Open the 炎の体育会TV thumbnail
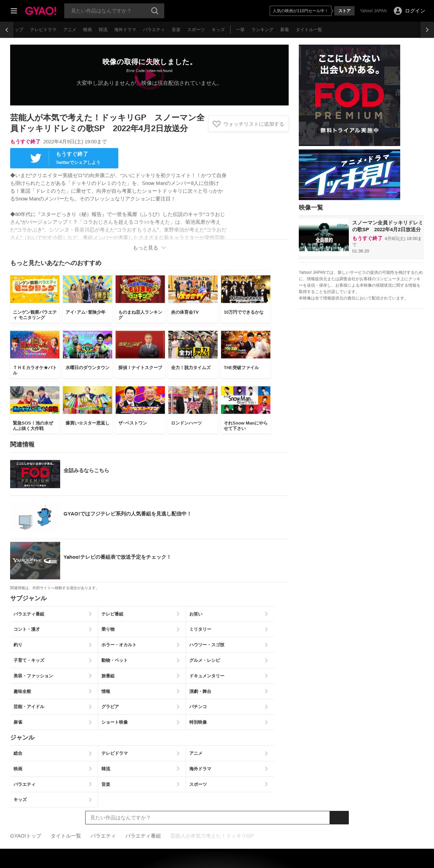The width and height of the screenshot is (434, 868). (193, 289)
